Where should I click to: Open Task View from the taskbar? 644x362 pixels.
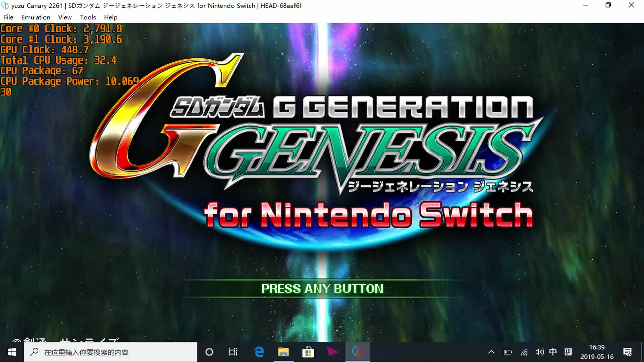[233, 352]
